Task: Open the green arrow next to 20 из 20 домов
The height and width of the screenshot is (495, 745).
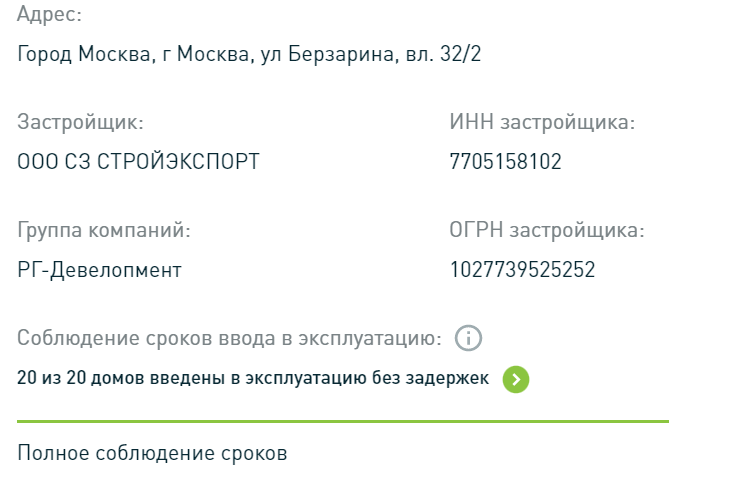Action: [x=516, y=379]
